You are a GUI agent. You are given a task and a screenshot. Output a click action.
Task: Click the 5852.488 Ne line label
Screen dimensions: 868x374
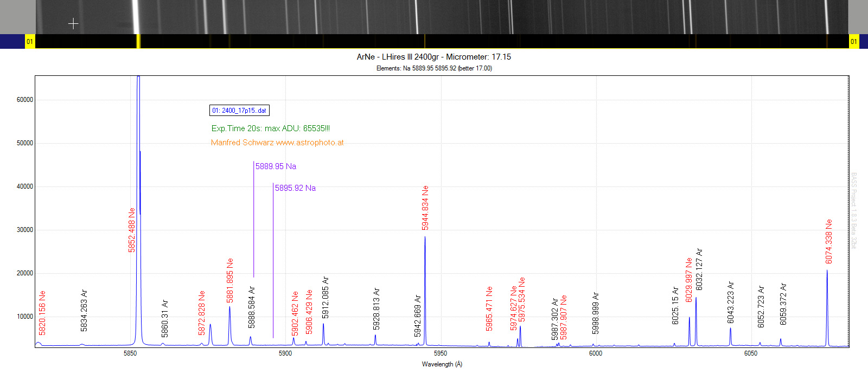coord(132,230)
